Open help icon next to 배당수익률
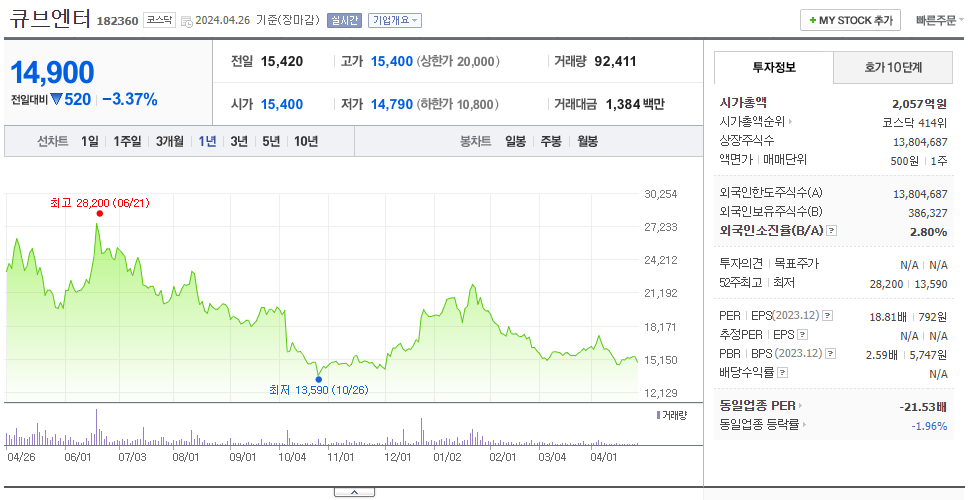Viewport: 968px width, 500px height. (x=783, y=372)
